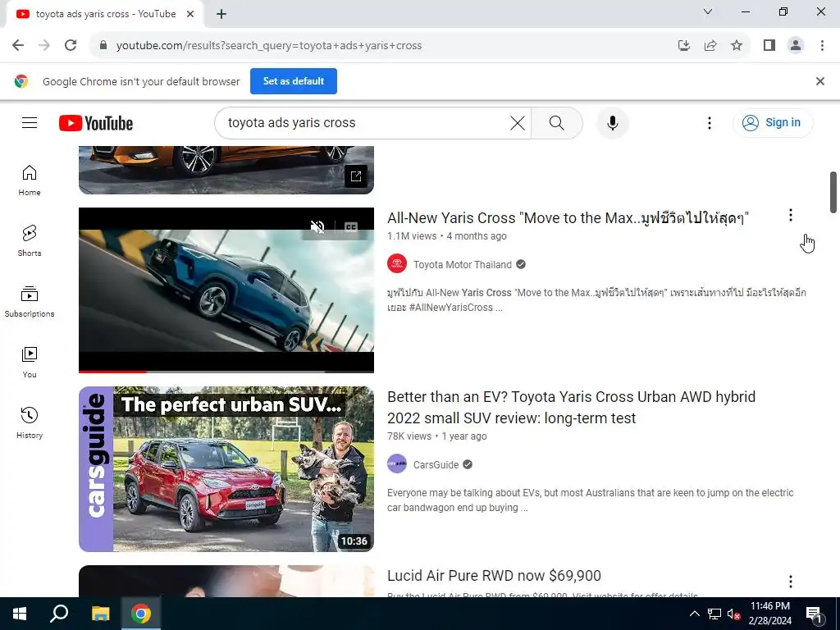Open YouTube settings three-dot menu
Screen dimensions: 840x630
pyautogui.click(x=710, y=123)
